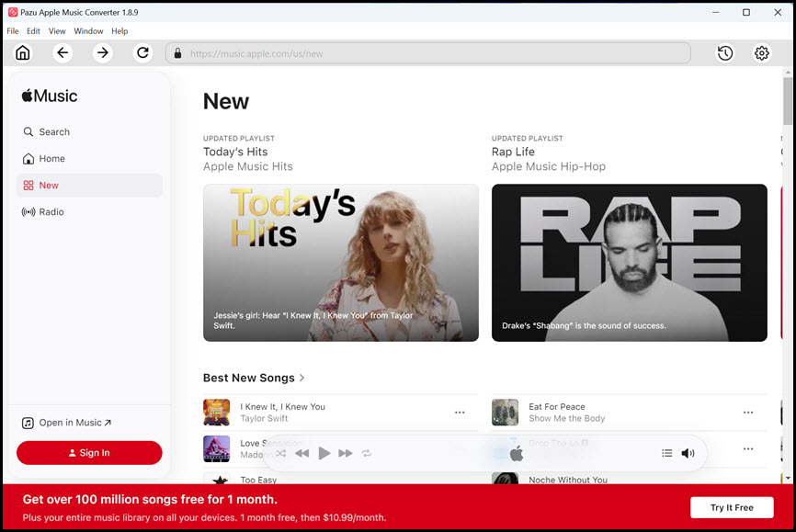Go back with the left arrow button
The width and height of the screenshot is (796, 532).
click(x=63, y=52)
